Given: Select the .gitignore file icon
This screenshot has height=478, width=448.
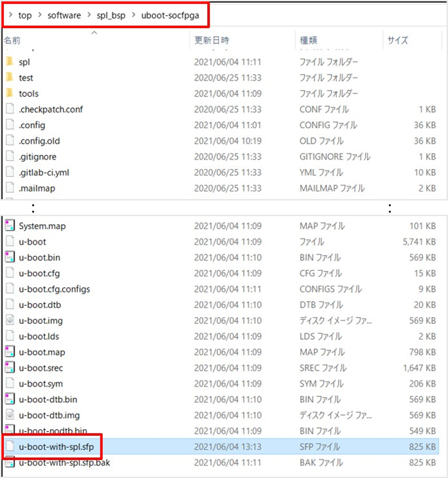Looking at the screenshot, I should tap(10, 156).
